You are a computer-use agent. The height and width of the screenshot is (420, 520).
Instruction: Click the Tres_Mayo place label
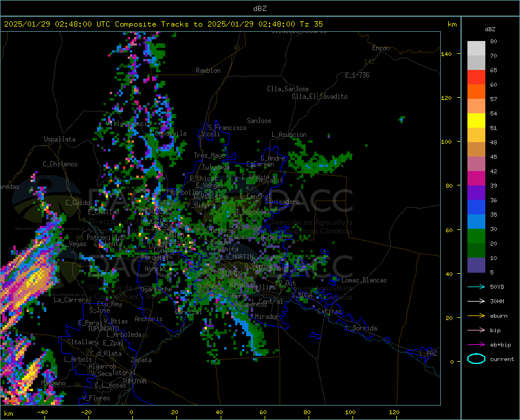210,155
